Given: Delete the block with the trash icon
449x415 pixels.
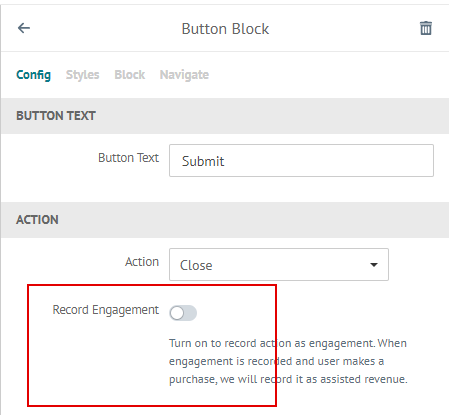Looking at the screenshot, I should [426, 28].
